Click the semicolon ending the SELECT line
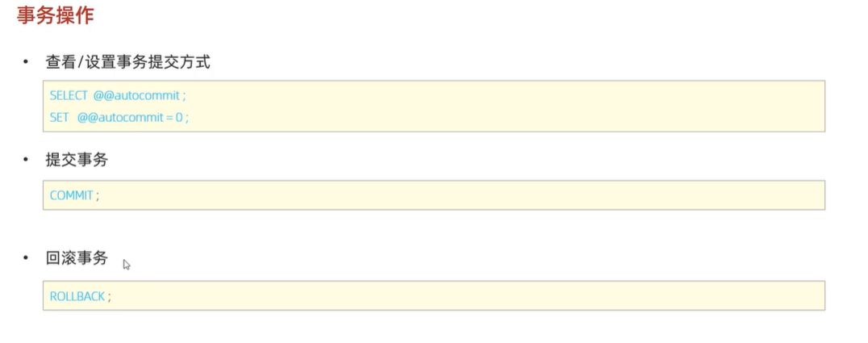This screenshot has height=343, width=868. 184,96
